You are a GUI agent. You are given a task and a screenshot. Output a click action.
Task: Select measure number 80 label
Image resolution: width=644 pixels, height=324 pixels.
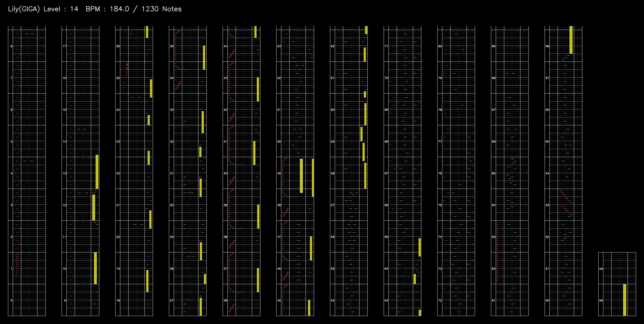(x=440, y=46)
